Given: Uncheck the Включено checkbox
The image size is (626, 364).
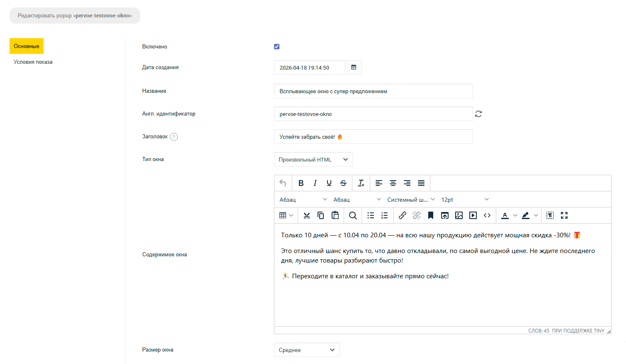Looking at the screenshot, I should pos(277,47).
